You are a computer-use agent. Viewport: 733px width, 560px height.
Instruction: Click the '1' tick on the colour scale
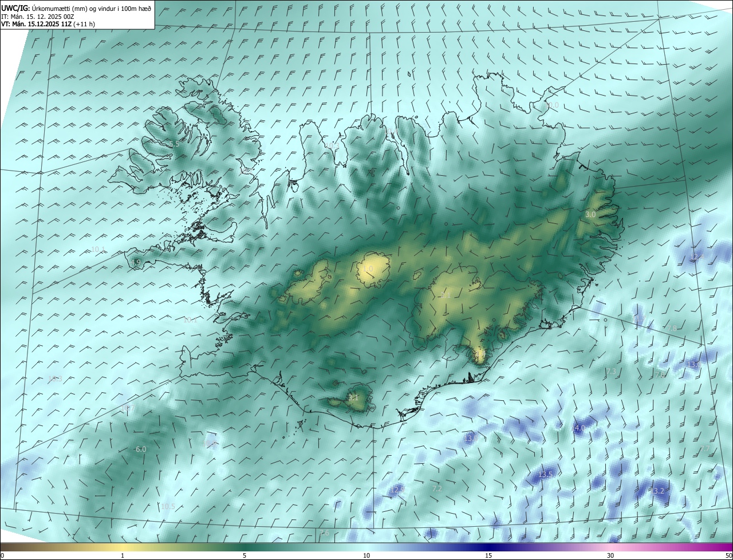[x=123, y=555]
